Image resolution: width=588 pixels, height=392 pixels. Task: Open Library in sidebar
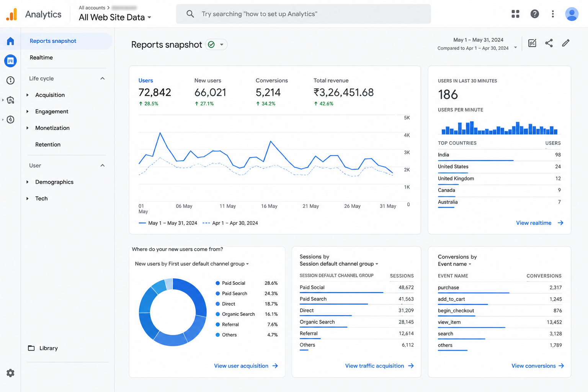[x=49, y=348]
